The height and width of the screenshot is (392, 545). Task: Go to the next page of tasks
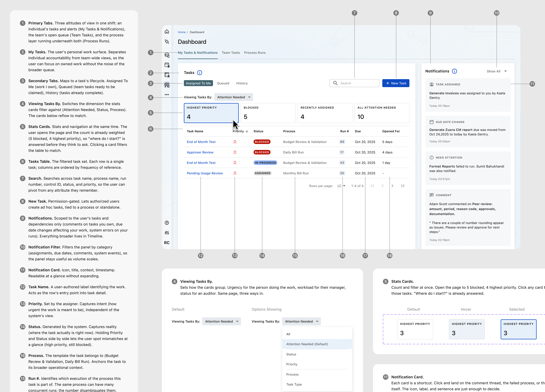point(392,186)
